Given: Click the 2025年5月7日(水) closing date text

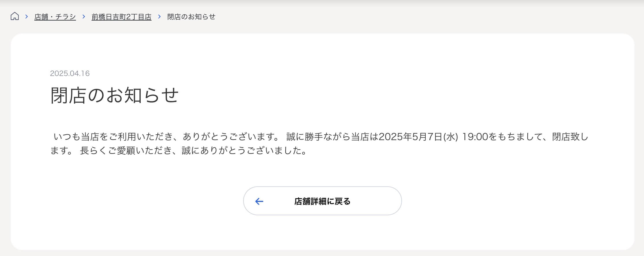Looking at the screenshot, I should coord(418,137).
